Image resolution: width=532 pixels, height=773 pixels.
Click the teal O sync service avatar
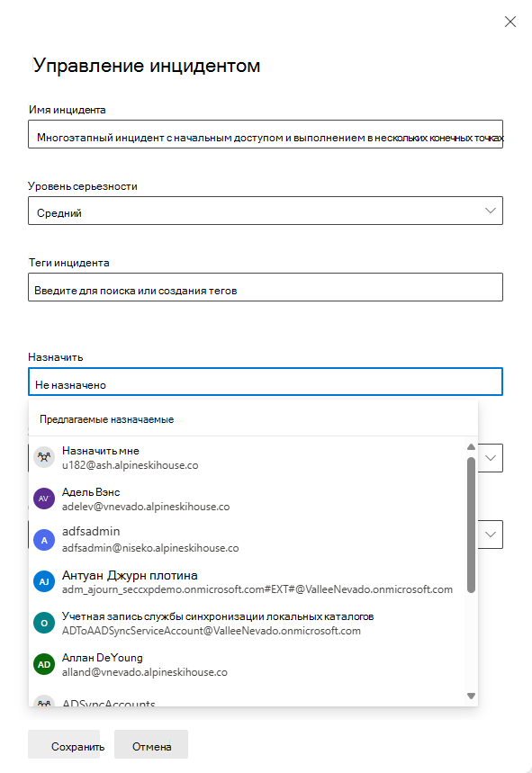(44, 623)
